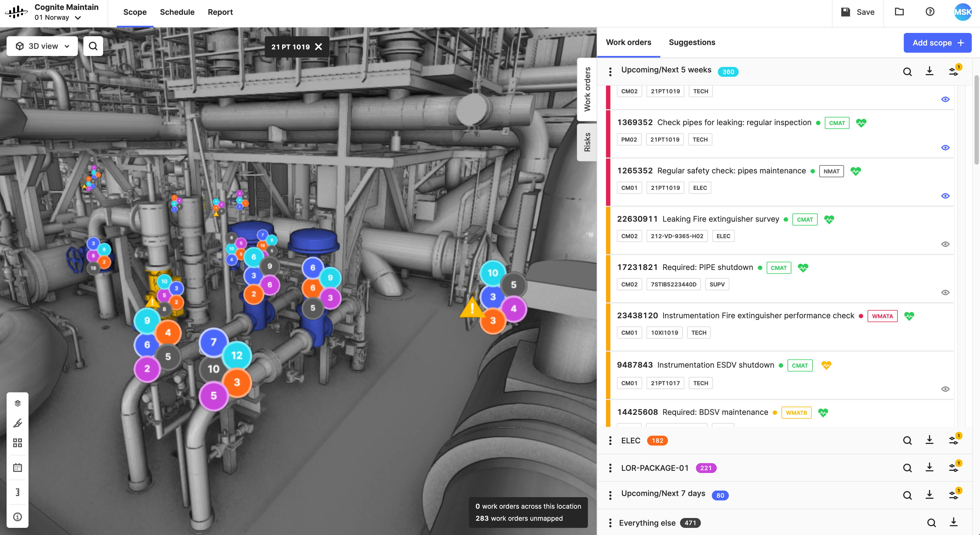Click the 3D viewer search icon
Image resolution: width=980 pixels, height=535 pixels.
93,46
